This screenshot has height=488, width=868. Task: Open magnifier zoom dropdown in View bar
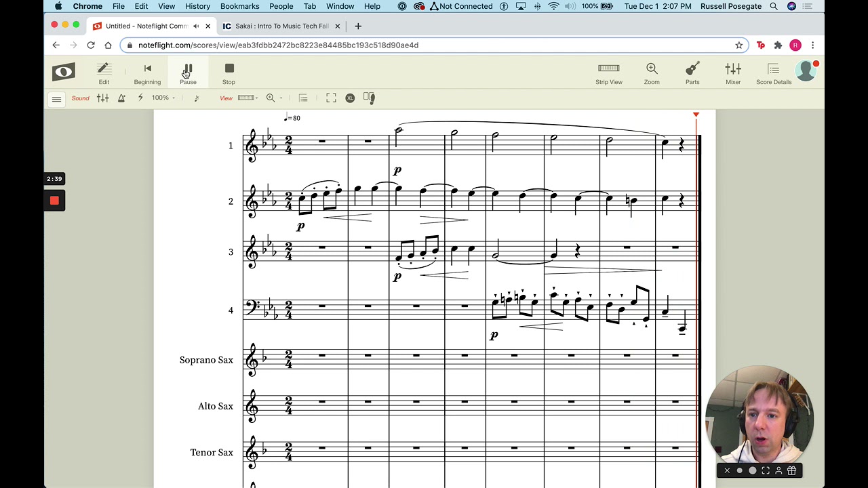click(273, 98)
